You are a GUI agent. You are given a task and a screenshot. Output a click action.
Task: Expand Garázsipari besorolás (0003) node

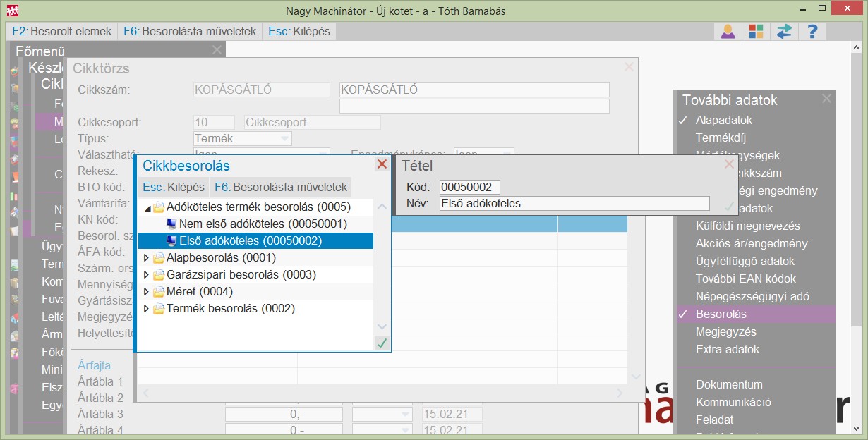tap(147, 275)
